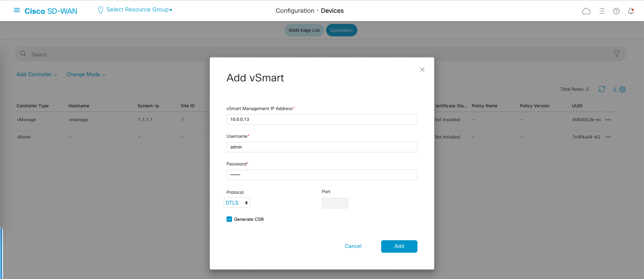
Task: Open the task list icon
Action: click(602, 11)
